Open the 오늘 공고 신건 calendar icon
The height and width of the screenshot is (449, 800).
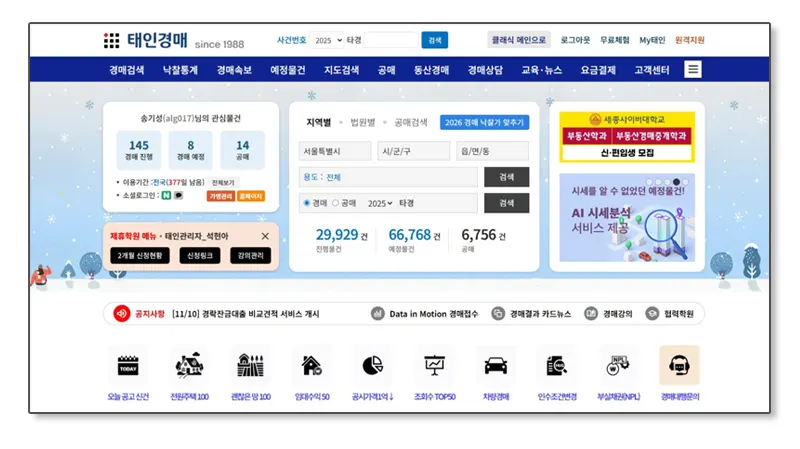(x=128, y=366)
